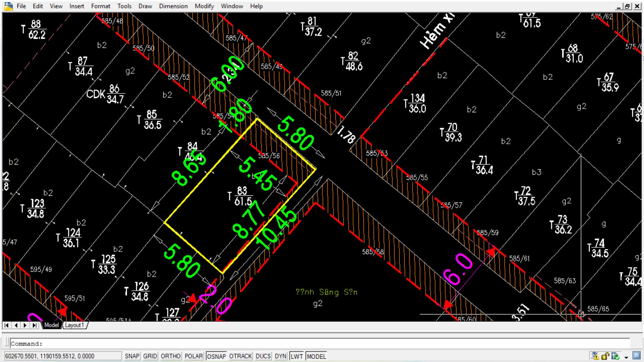The width and height of the screenshot is (644, 362).
Task: Select the green 8.77 dimension text
Action: click(250, 220)
